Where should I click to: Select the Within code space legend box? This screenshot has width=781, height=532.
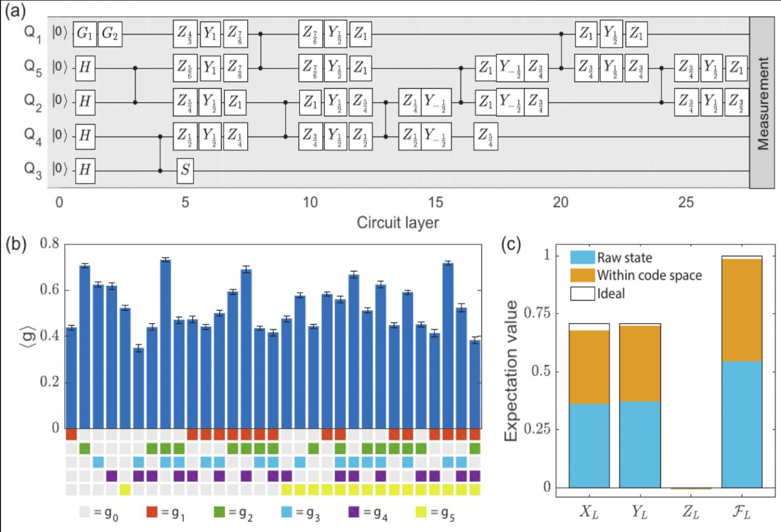coord(582,275)
